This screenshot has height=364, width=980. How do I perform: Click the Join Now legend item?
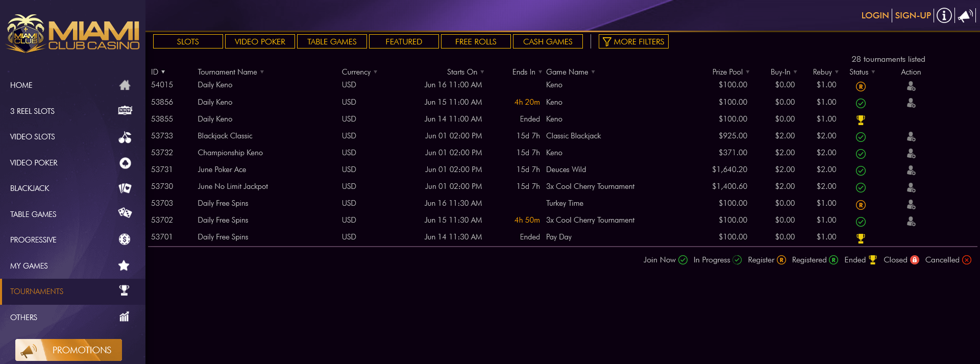click(x=665, y=260)
